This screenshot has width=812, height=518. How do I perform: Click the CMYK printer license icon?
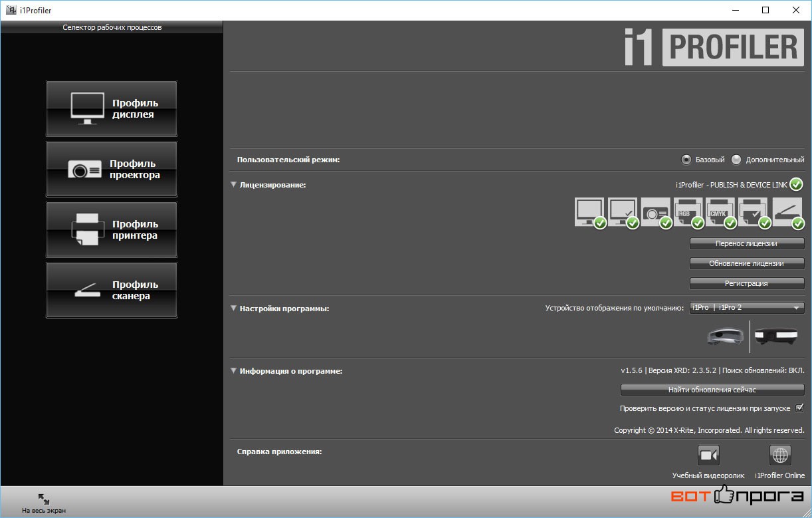(721, 213)
